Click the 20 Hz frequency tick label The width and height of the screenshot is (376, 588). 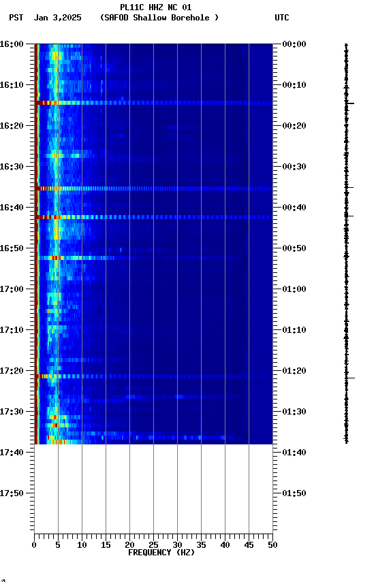pyautogui.click(x=129, y=545)
